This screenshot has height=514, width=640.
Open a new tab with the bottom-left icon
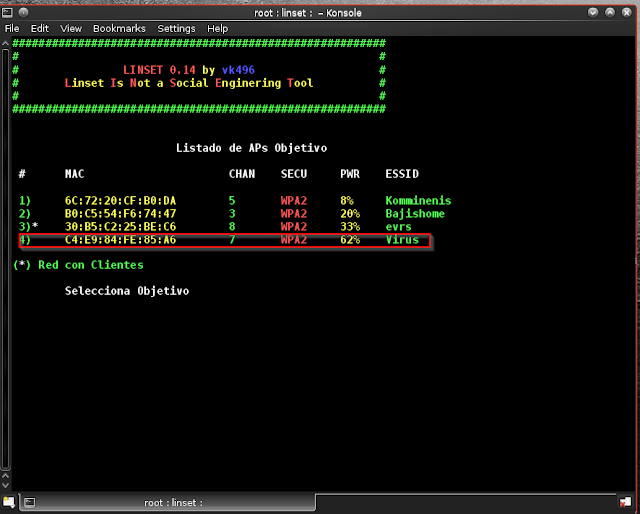10,502
